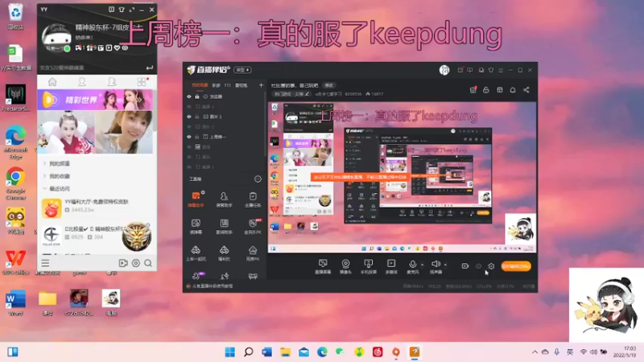
Task: Open the gift box icon with red badge
Action: 473,89
